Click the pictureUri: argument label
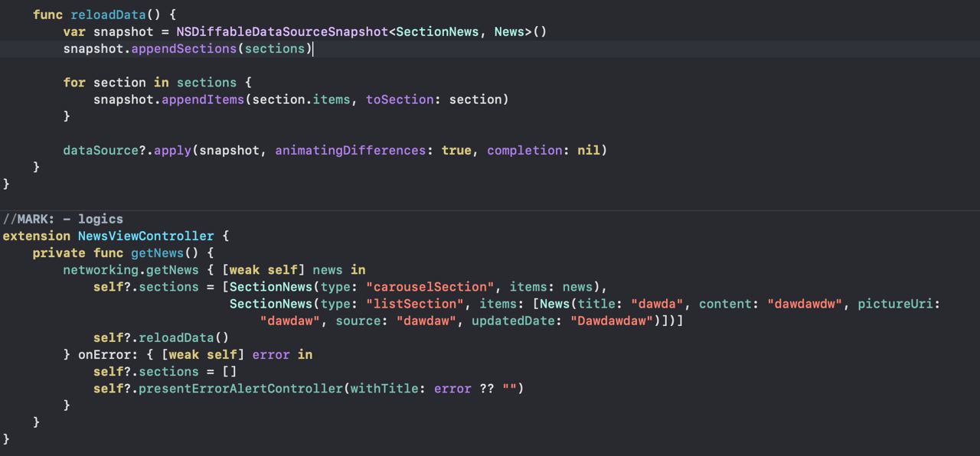The image size is (980, 456). (899, 304)
